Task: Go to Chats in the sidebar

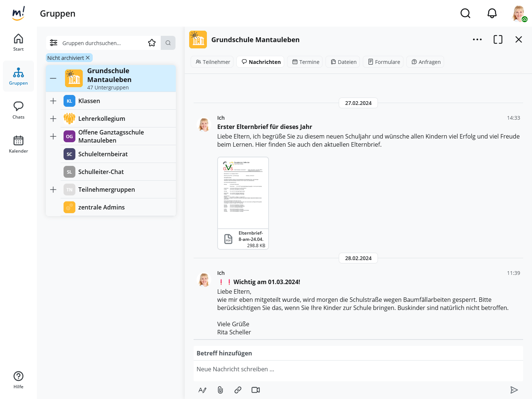Action: click(18, 110)
